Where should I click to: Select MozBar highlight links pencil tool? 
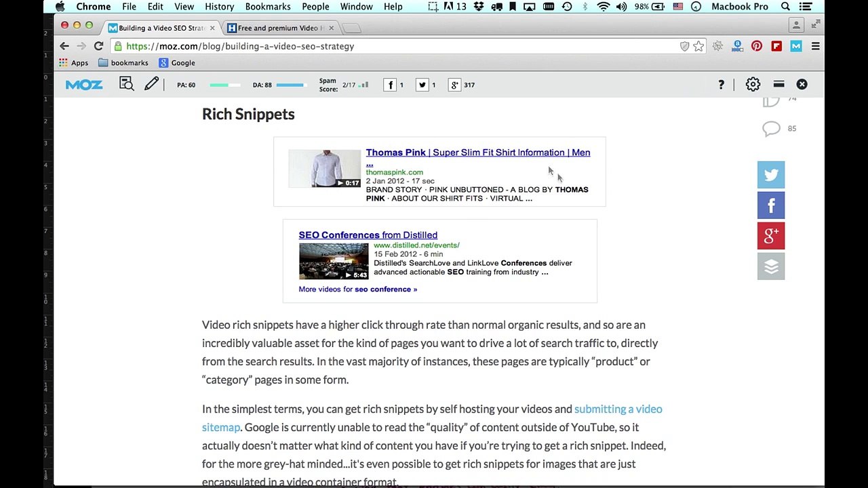coord(151,84)
